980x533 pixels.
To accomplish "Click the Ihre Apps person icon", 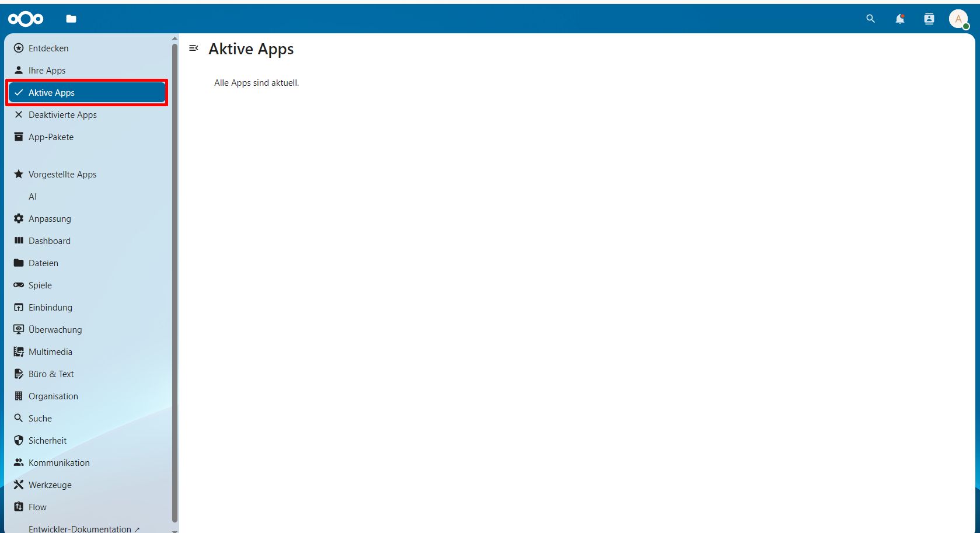I will pos(19,71).
